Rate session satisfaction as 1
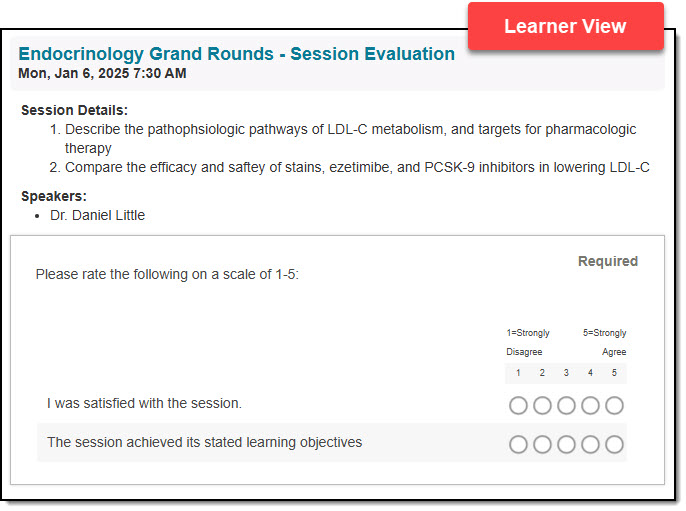Image resolution: width=686 pixels, height=511 pixels. tap(518, 405)
